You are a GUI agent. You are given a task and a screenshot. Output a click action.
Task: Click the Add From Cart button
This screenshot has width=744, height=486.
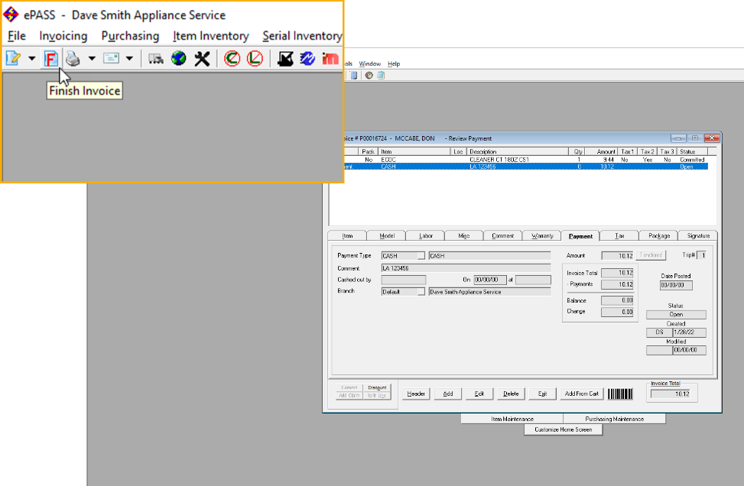580,394
